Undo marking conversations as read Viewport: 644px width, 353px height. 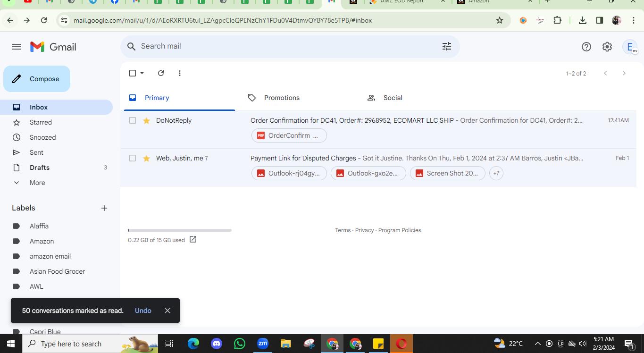[x=143, y=311]
